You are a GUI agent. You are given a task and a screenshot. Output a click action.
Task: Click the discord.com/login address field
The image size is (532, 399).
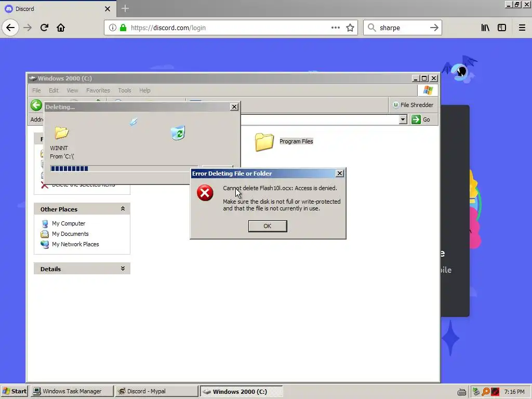(x=231, y=28)
